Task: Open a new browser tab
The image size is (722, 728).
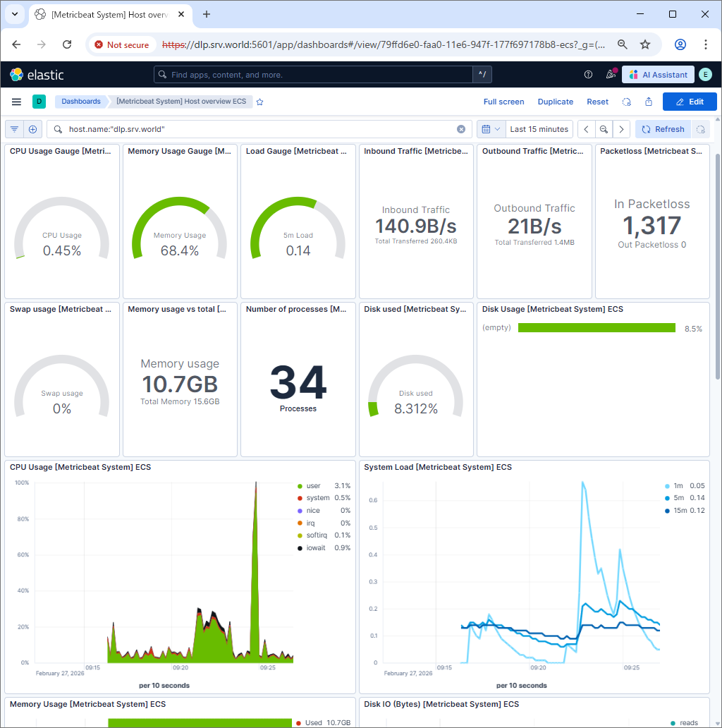Action: pos(207,14)
